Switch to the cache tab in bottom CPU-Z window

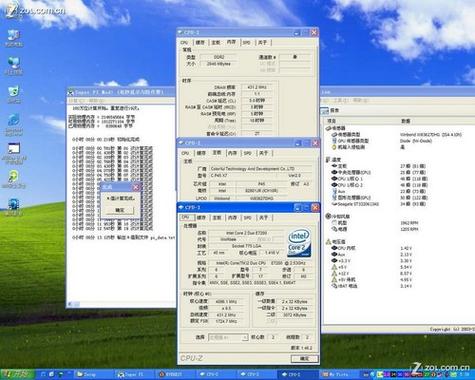click(201, 218)
